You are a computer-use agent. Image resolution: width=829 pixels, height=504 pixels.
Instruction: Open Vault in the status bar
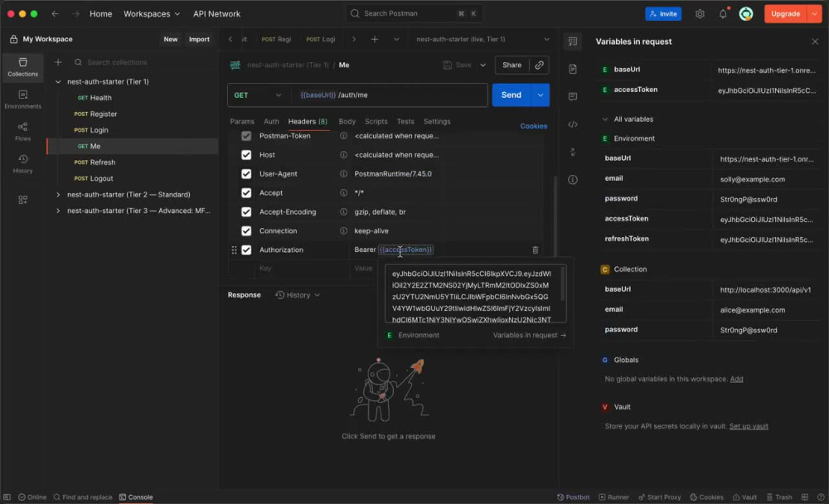pos(744,497)
